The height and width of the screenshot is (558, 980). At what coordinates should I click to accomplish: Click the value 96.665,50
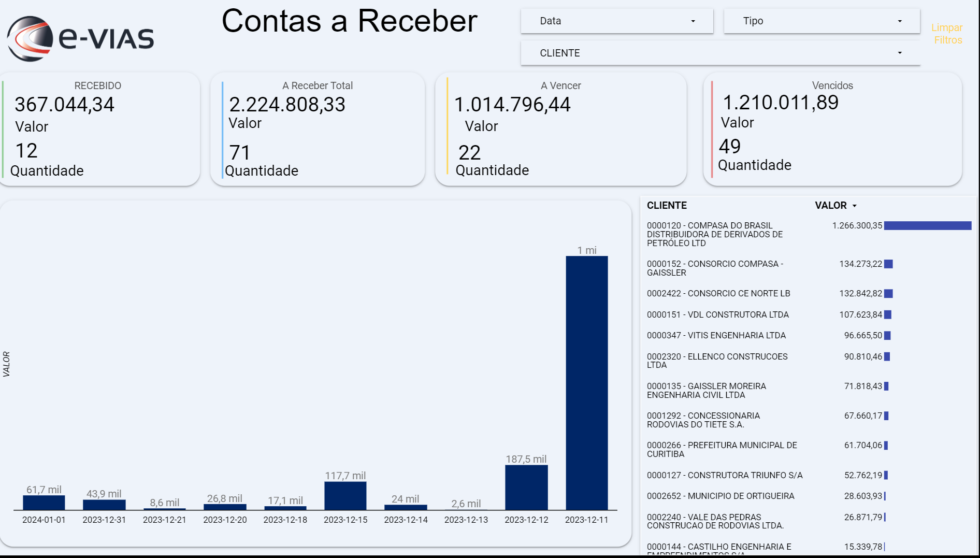863,336
